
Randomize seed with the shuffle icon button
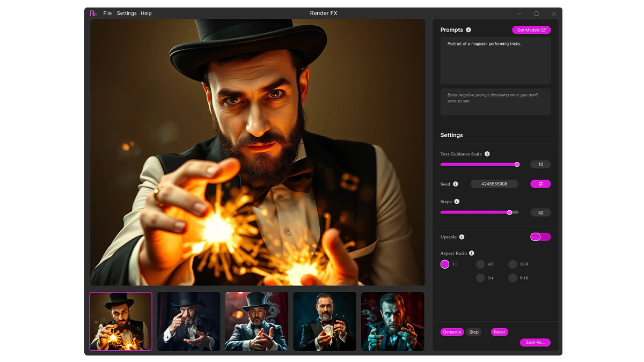[x=540, y=184]
